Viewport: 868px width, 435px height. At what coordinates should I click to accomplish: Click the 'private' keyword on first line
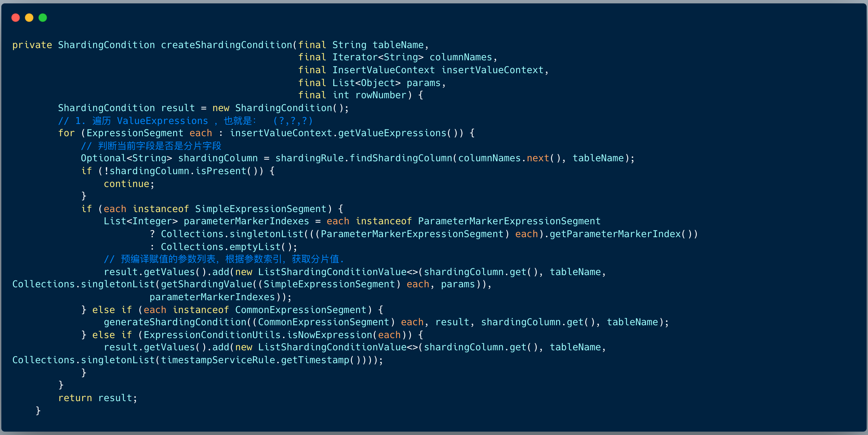click(32, 45)
